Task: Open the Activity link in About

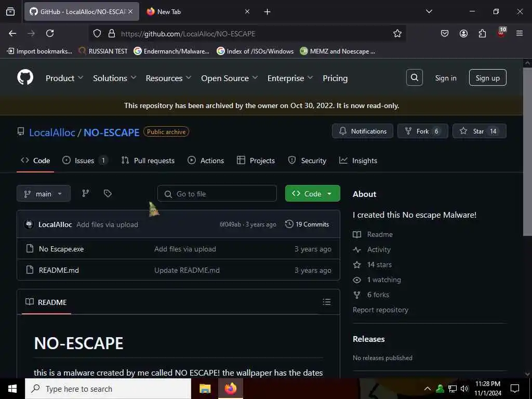Action: (379, 249)
